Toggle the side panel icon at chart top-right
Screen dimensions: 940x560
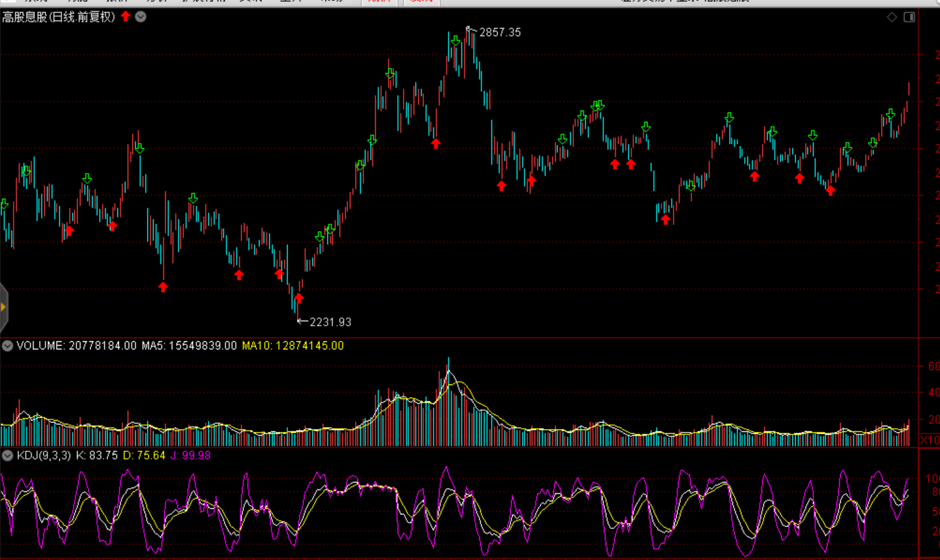[909, 17]
